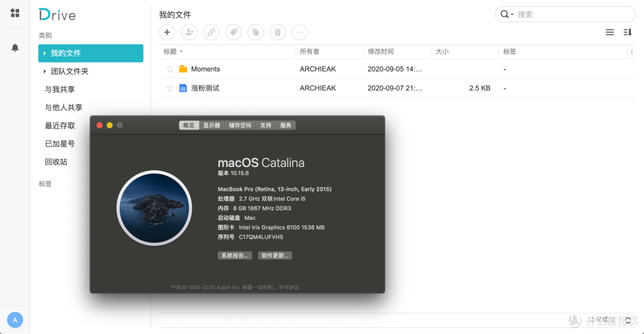The width and height of the screenshot is (644, 334).
Task: Click the Drive logo
Action: 57,15
